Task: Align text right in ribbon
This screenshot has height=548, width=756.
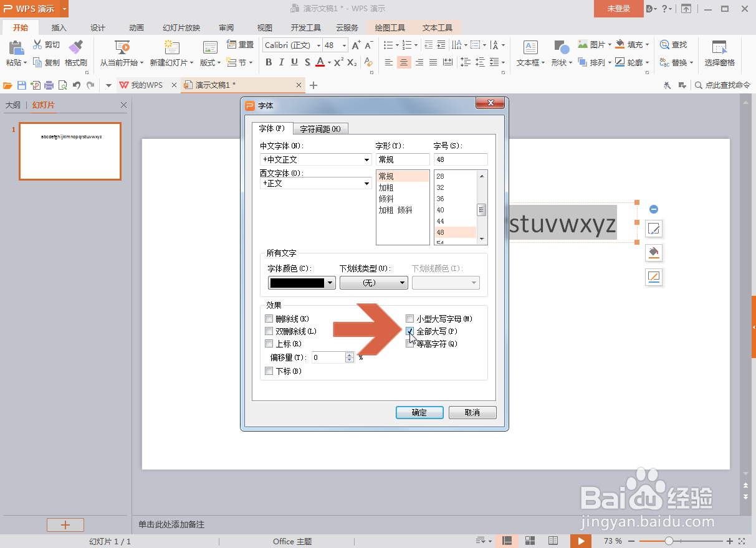Action: (419, 62)
